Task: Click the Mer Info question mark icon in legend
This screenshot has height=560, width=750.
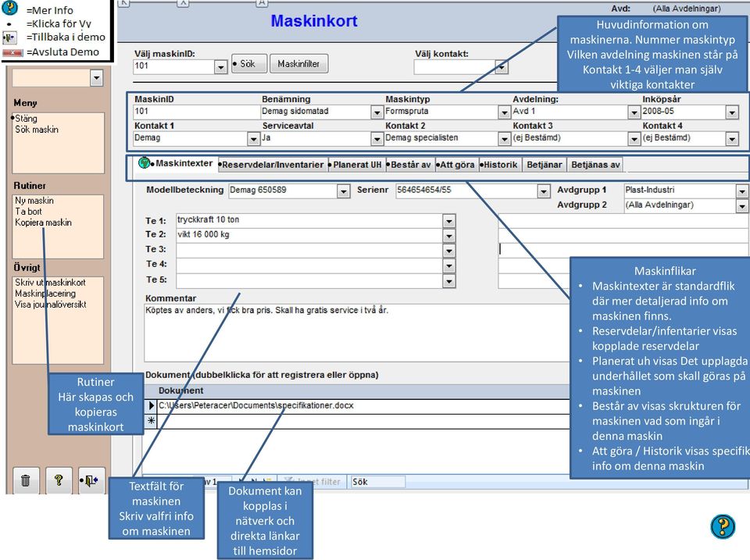Action: (10, 8)
